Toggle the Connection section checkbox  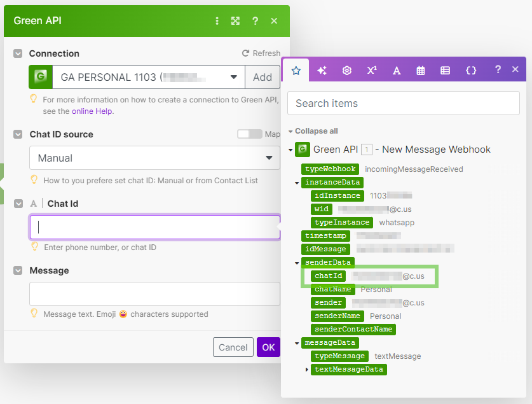click(18, 53)
